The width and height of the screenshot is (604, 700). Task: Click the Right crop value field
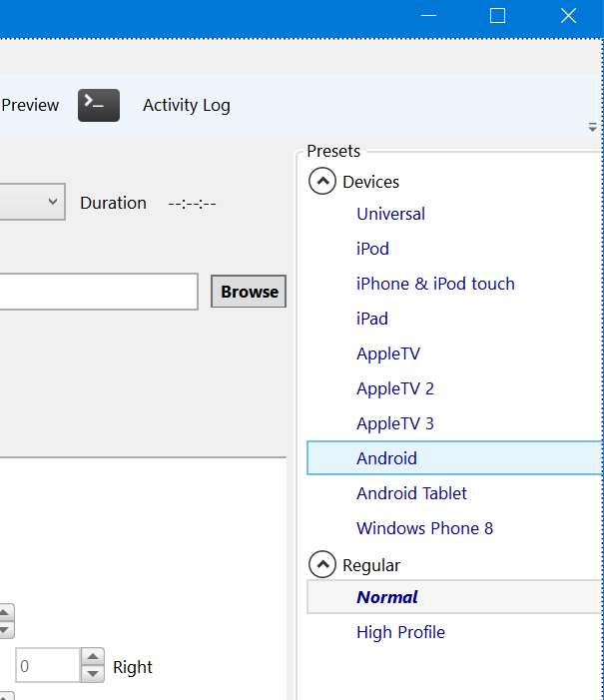point(48,665)
